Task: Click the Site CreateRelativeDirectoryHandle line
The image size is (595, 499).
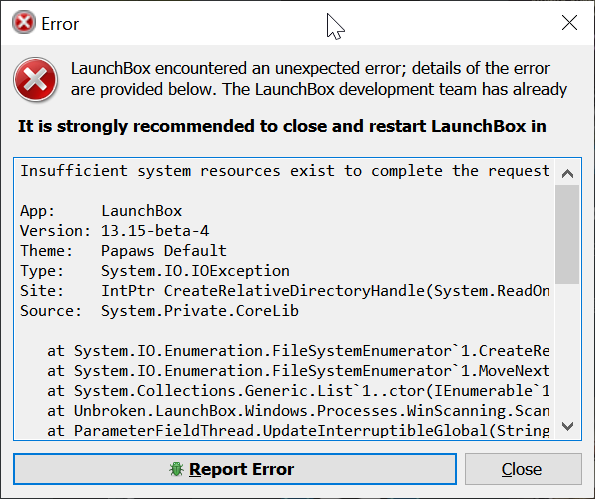Action: click(x=285, y=291)
